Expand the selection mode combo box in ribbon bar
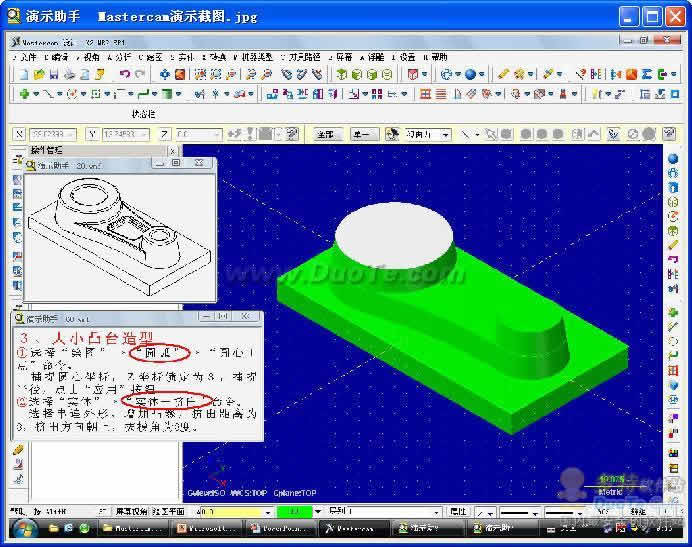 446,134
